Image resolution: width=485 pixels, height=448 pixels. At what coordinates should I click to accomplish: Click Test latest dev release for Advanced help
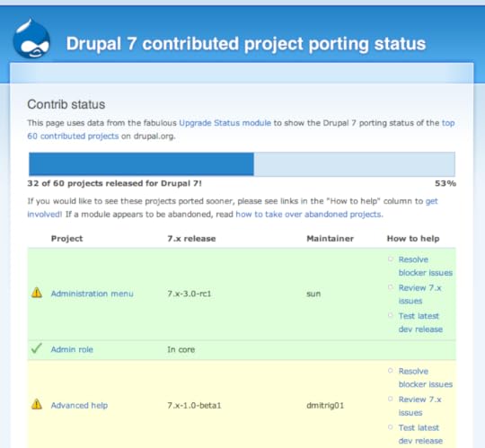420,435
